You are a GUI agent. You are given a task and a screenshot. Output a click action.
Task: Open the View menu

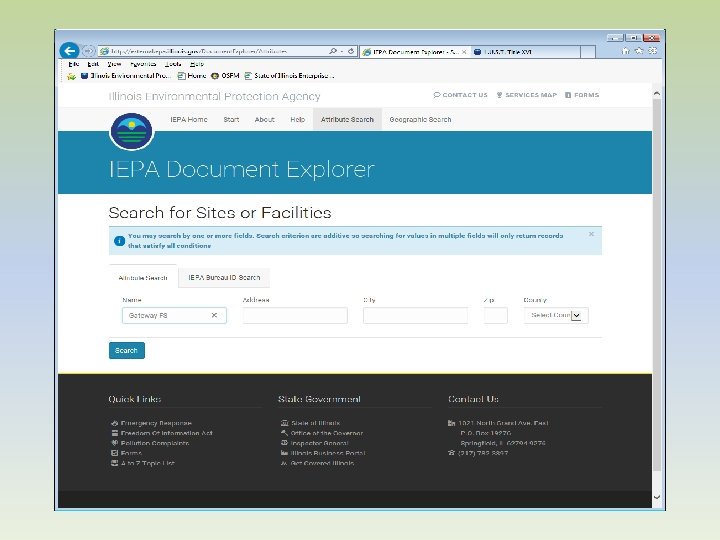114,64
